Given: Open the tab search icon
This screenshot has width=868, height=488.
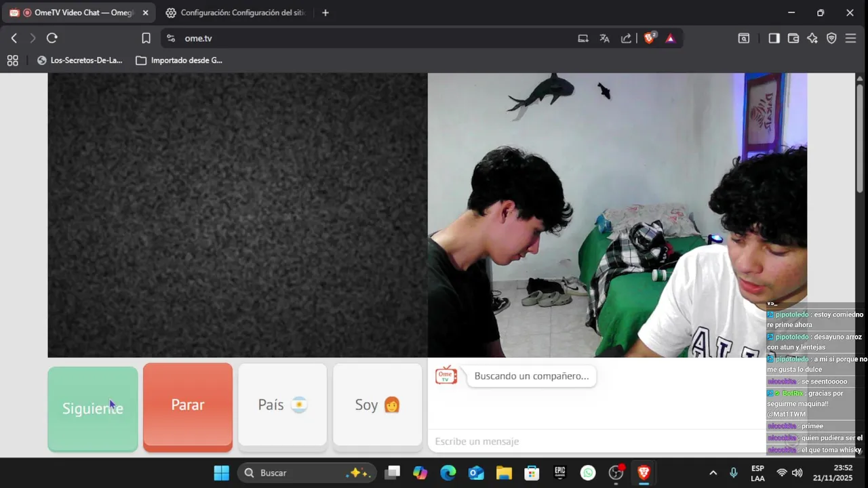Looking at the screenshot, I should pyautogui.click(x=744, y=39).
